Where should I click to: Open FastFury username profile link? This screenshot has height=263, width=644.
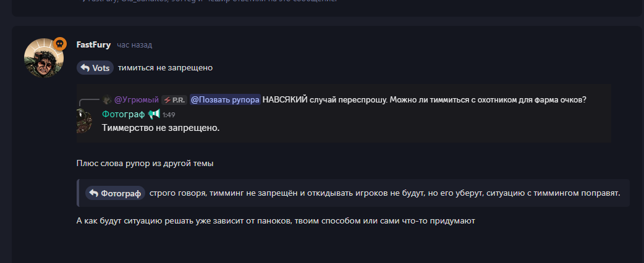point(93,45)
